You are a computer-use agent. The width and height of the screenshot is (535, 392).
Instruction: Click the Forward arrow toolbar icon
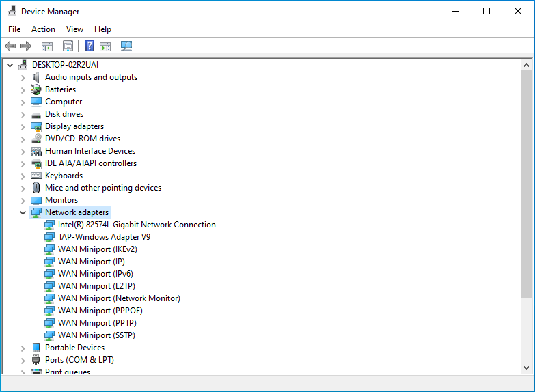pyautogui.click(x=26, y=46)
